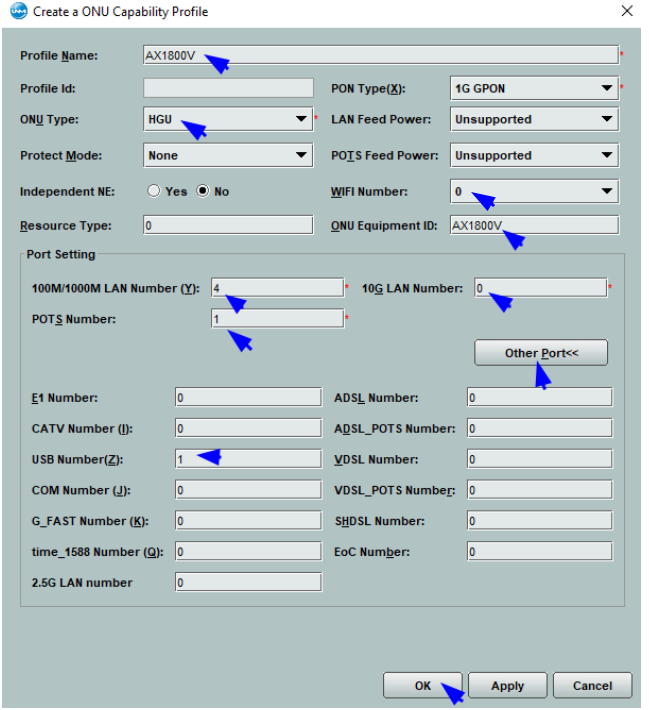Open the POTS Feed Power dropdown

pos(534,155)
